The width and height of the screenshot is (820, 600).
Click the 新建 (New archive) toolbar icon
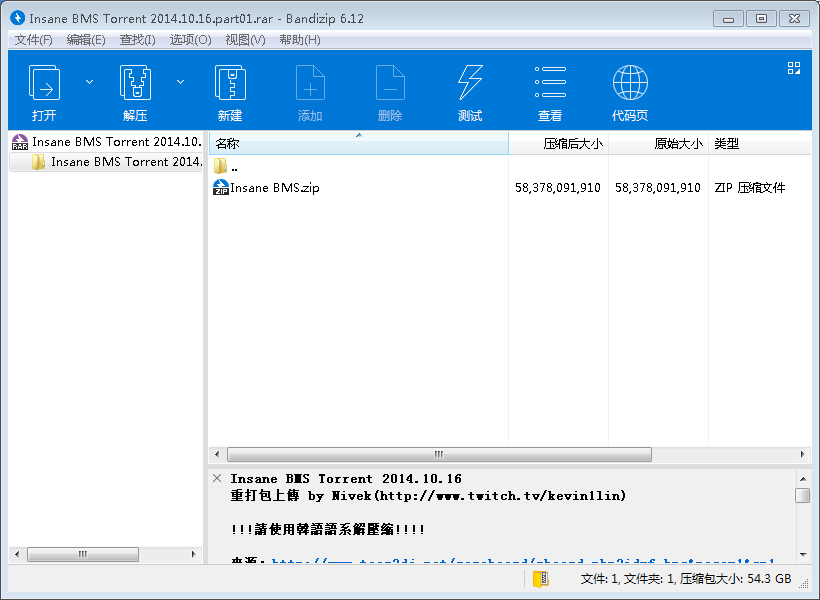pos(230,83)
